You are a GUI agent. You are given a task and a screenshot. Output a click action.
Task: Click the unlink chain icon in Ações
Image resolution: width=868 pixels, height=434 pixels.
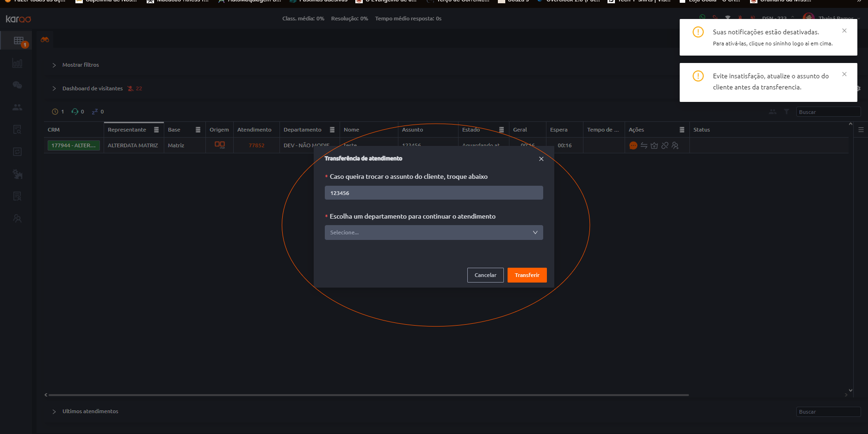click(665, 145)
